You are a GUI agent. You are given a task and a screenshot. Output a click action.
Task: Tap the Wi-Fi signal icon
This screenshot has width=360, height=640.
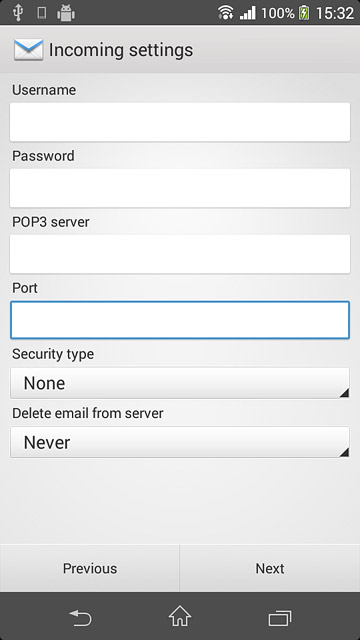226,13
